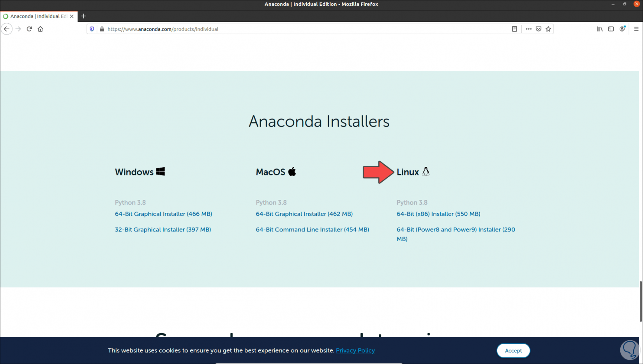Click the Linux heading text

coord(408,172)
